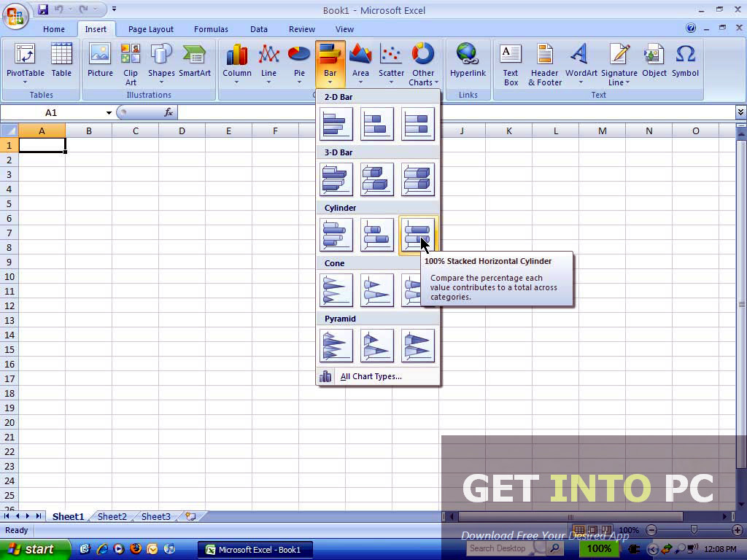Select 100% Stacked Horizontal Cylinder chart
Screen dimensions: 747x560
(x=418, y=235)
